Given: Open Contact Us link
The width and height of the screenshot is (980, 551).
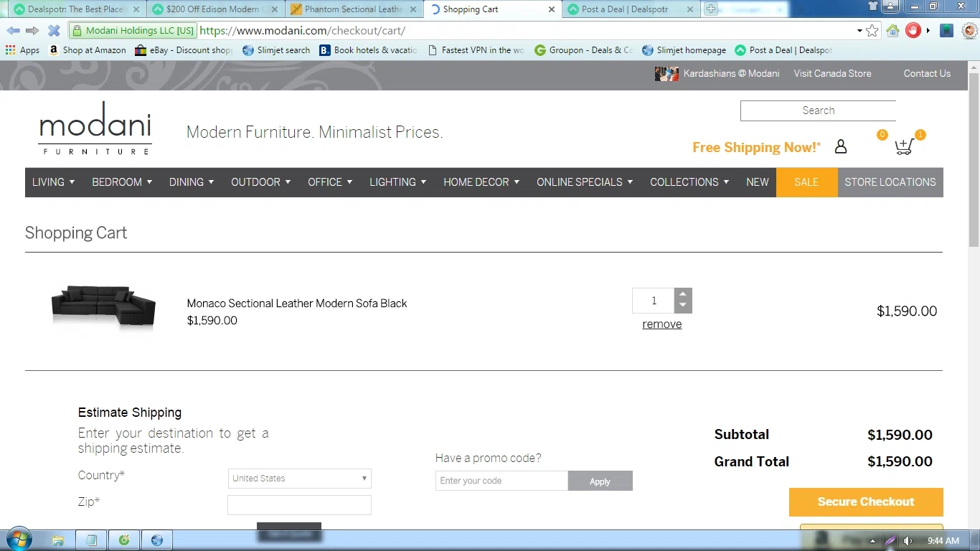Looking at the screenshot, I should tap(927, 73).
